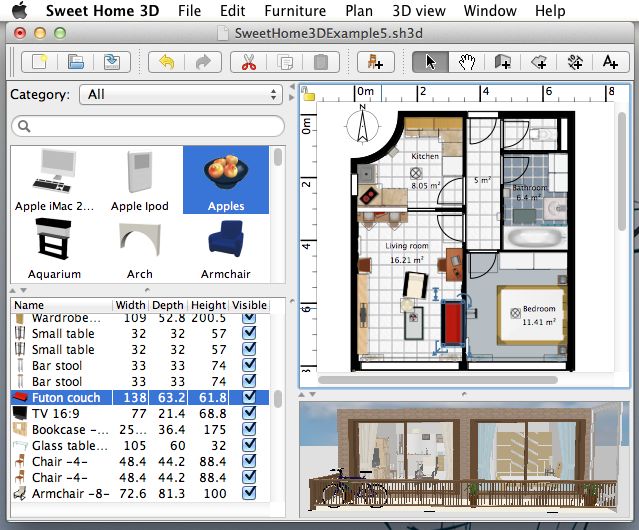Sort the furniture list by Width column
639x530 pixels.
[x=130, y=305]
